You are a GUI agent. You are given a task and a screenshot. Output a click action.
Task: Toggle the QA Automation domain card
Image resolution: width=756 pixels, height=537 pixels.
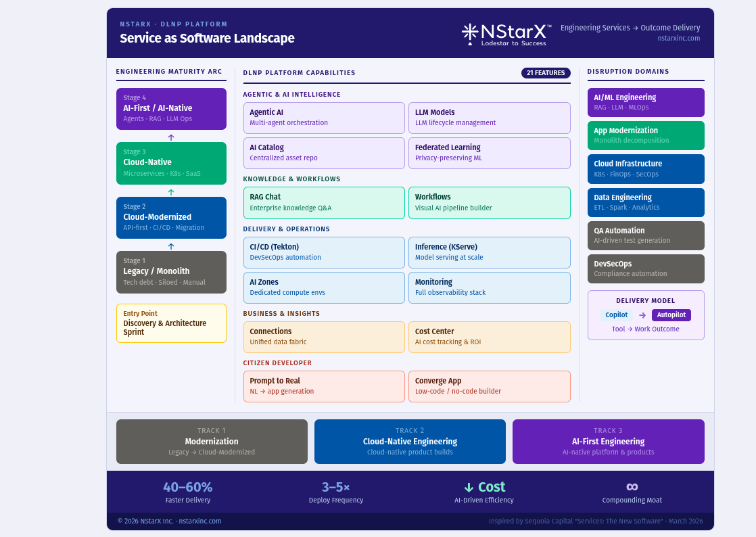tap(646, 235)
